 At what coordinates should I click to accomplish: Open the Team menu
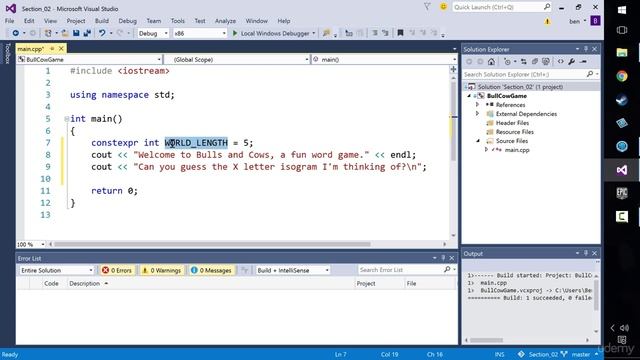click(153, 21)
